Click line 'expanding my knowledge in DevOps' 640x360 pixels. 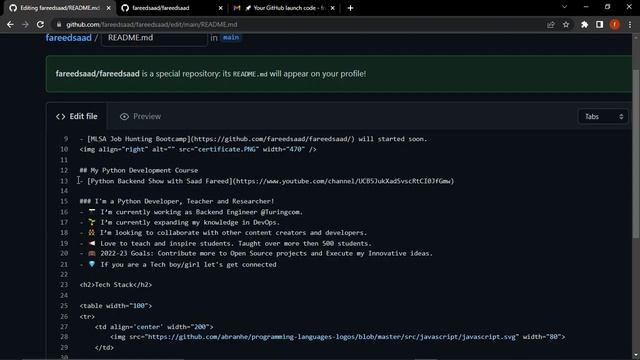coord(180,222)
